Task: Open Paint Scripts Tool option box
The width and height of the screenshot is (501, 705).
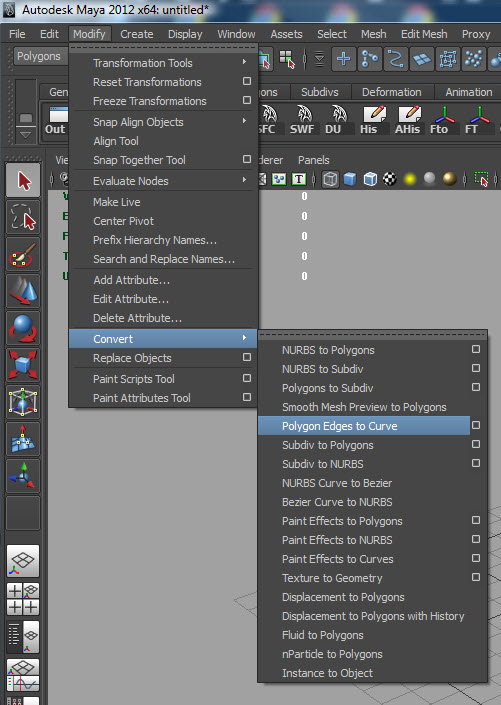Action: pyautogui.click(x=247, y=379)
